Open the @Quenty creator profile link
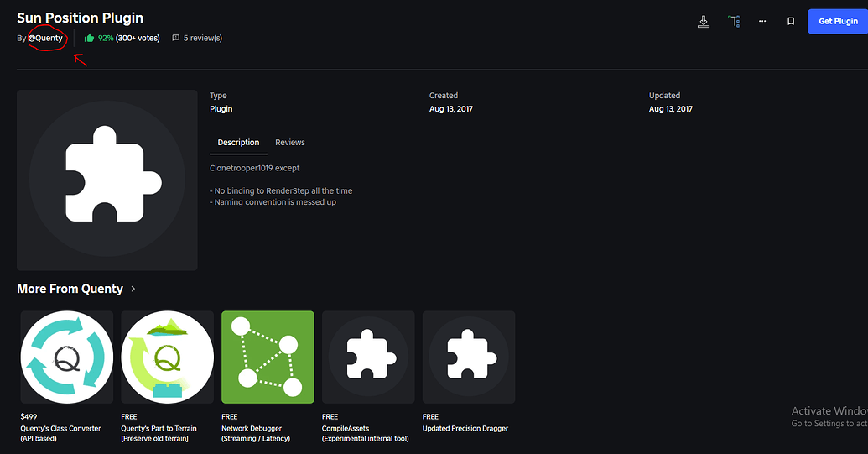This screenshot has height=454, width=868. 45,39
